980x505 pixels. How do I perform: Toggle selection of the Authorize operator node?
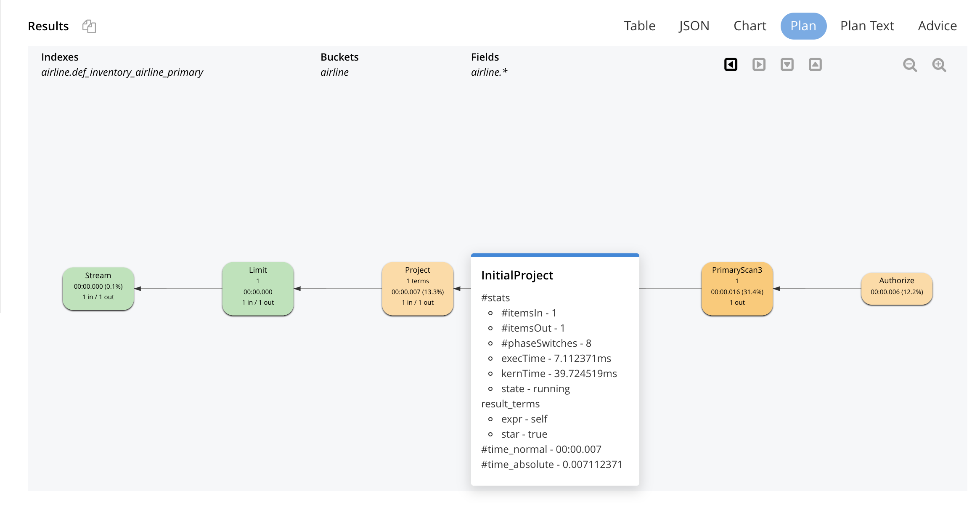[x=897, y=289]
